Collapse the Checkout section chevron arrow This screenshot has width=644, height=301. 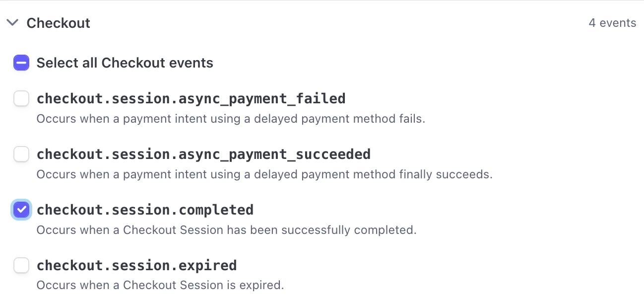click(x=12, y=23)
